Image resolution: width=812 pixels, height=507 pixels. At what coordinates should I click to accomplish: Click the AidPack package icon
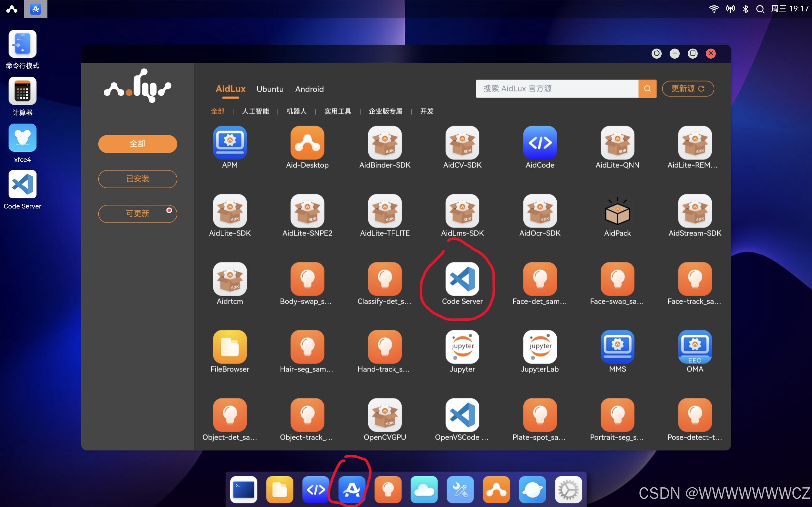617,211
